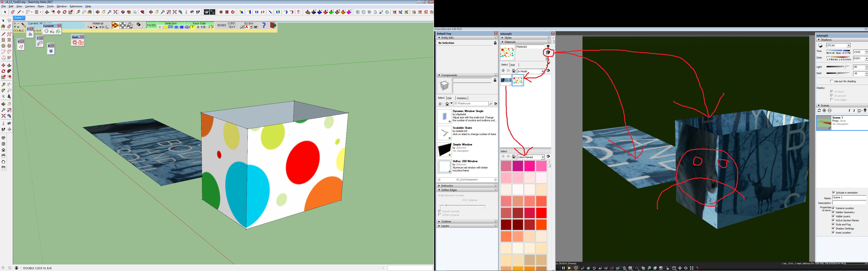The height and width of the screenshot is (271, 868).
Task: Click the Add Scene plus icon
Action: [x=824, y=110]
